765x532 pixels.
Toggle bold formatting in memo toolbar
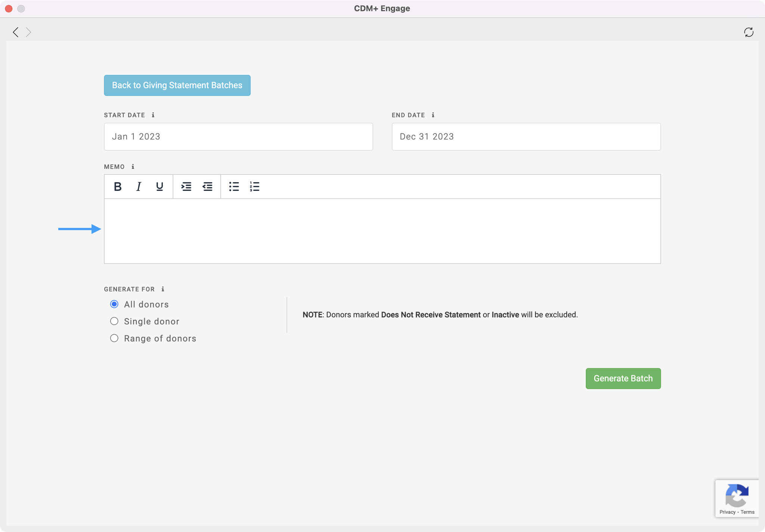tap(118, 186)
